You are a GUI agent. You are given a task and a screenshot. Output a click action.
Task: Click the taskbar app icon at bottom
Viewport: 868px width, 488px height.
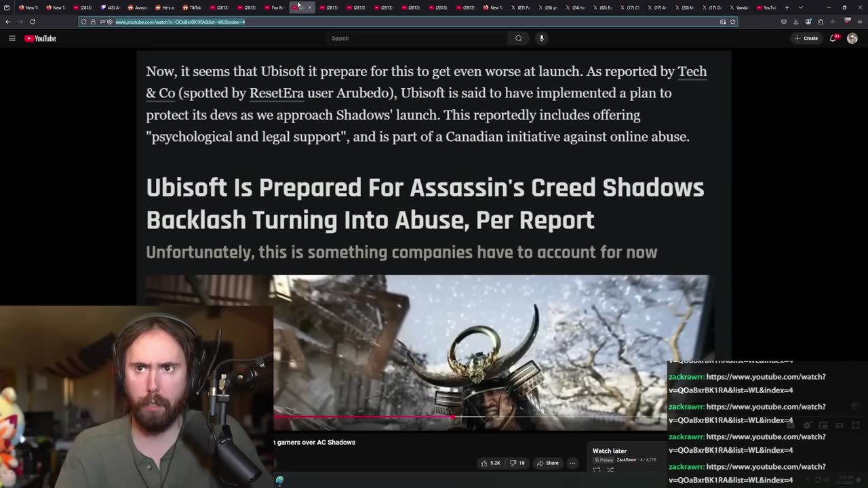point(279,481)
